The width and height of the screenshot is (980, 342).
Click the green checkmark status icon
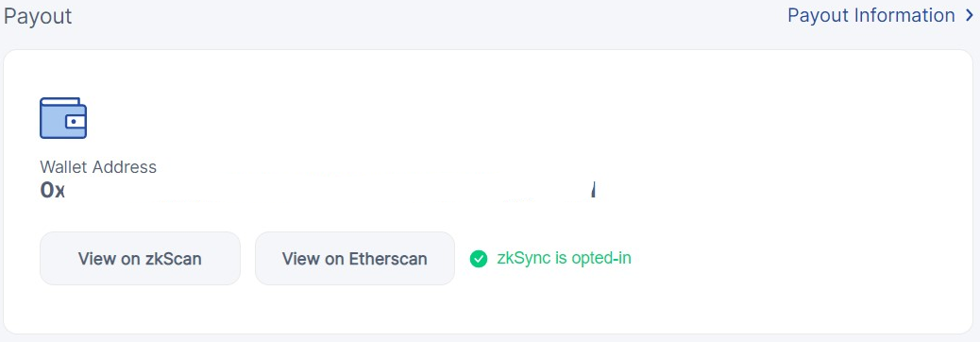point(479,259)
